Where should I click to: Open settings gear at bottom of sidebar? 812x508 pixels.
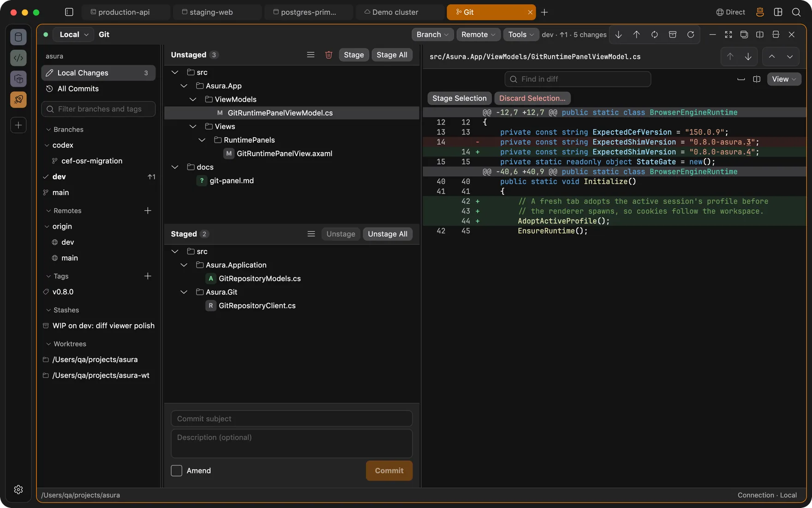18,490
